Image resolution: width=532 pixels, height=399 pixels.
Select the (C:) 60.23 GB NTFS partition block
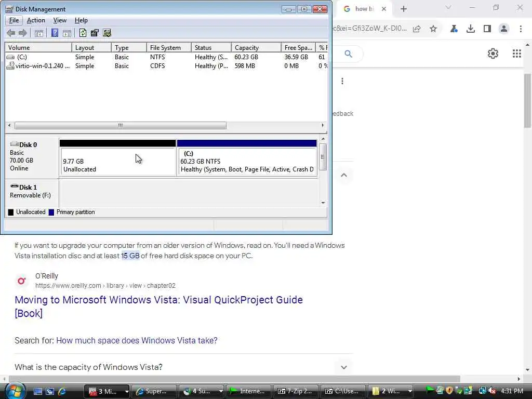(x=247, y=158)
